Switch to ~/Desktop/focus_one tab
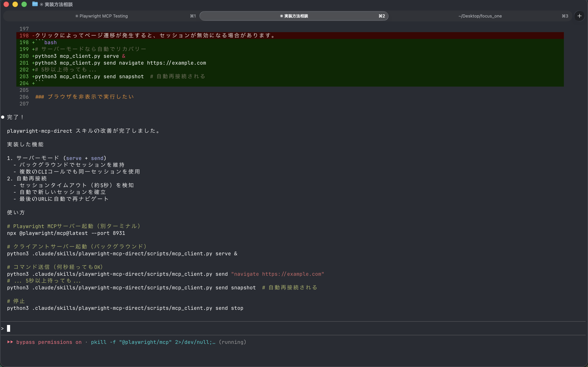 (x=480, y=16)
